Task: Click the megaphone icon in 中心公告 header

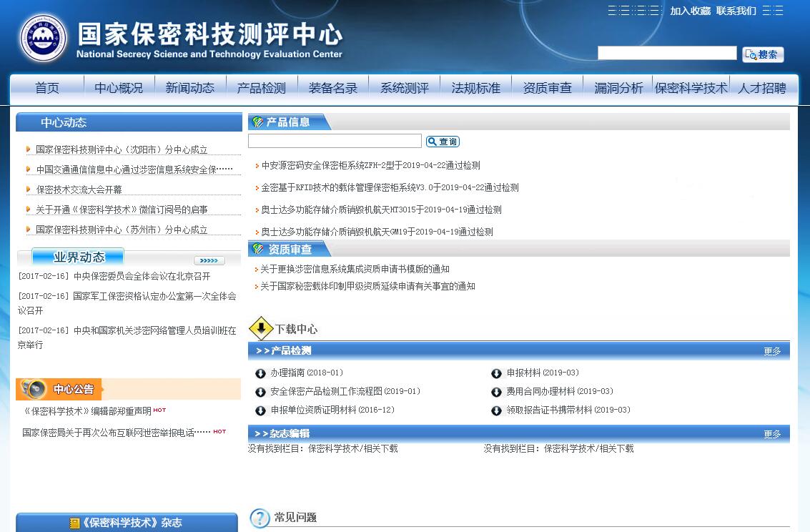Action: tap(33, 389)
